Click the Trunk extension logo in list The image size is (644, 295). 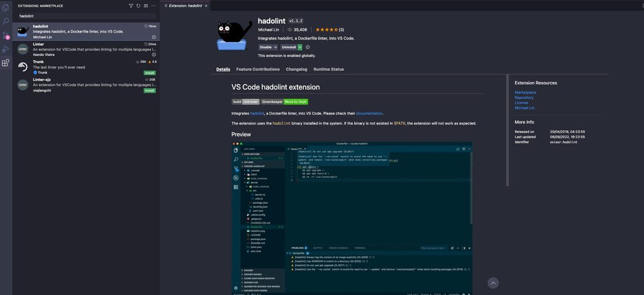pos(23,67)
